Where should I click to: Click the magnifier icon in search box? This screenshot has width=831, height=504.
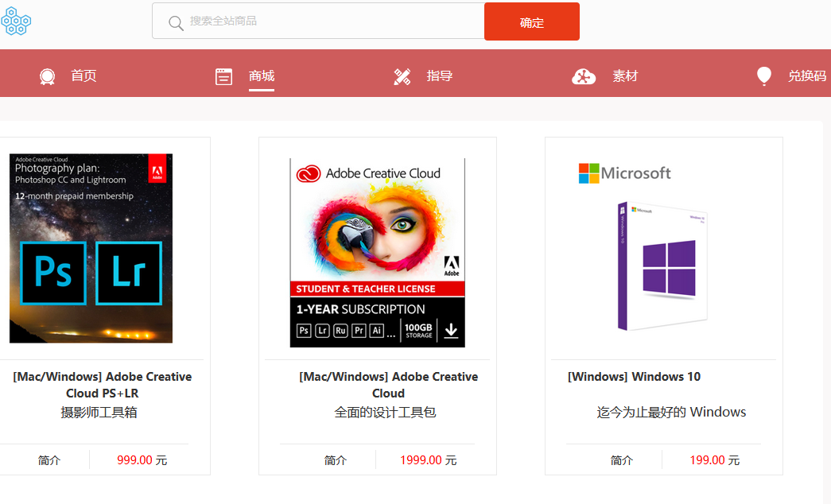click(x=176, y=23)
